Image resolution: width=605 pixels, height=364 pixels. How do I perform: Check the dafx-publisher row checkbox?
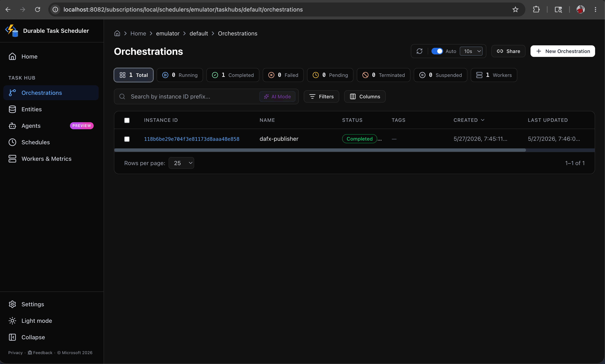[x=127, y=139]
